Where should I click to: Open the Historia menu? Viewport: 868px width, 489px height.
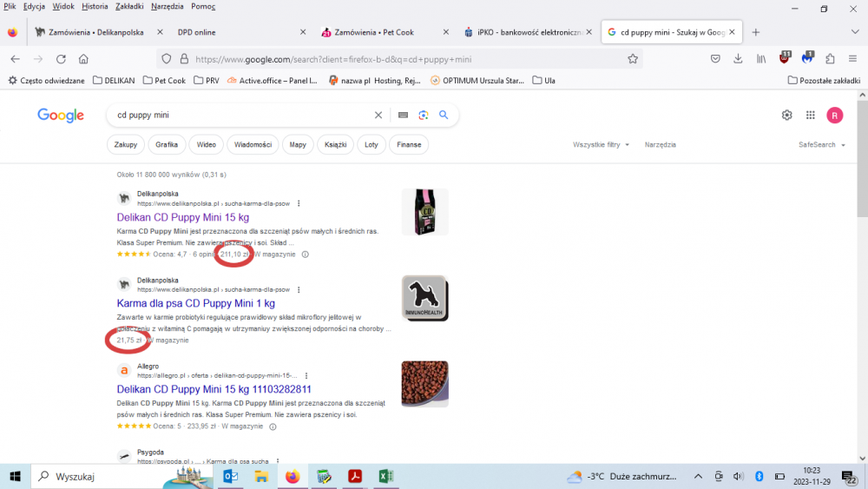pos(95,7)
